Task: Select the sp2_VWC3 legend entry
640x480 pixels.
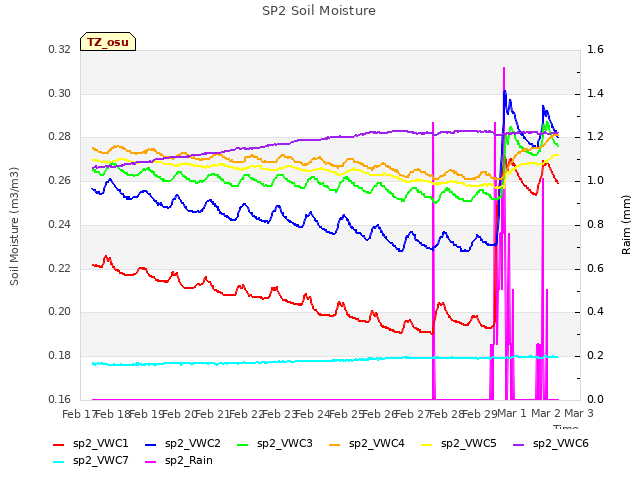Action: tap(275, 444)
